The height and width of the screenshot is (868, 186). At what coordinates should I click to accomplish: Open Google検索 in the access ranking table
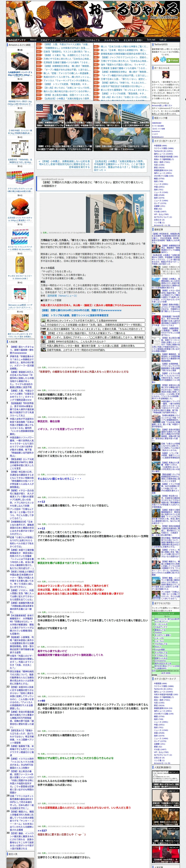point(160,650)
